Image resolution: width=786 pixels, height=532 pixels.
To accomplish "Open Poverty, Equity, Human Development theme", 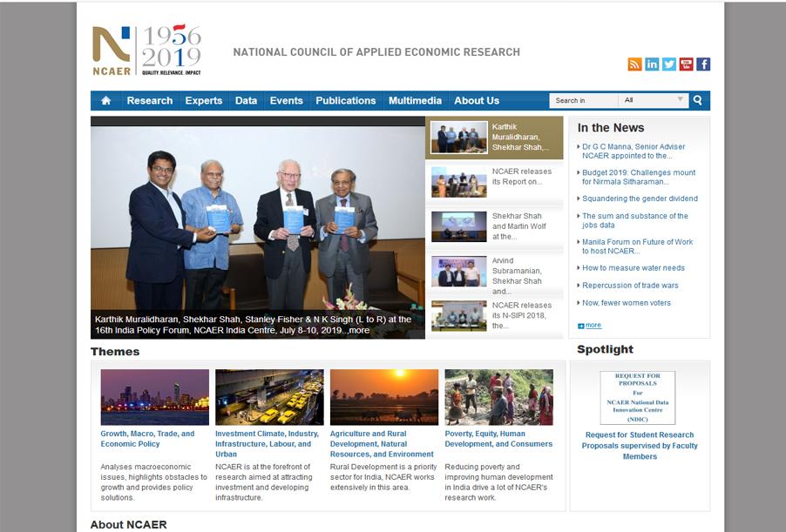I will (498, 439).
